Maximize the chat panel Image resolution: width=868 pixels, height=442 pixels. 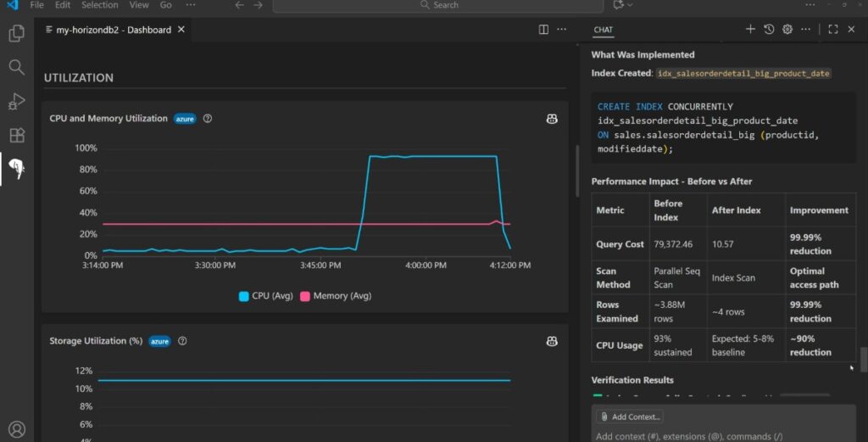[833, 30]
